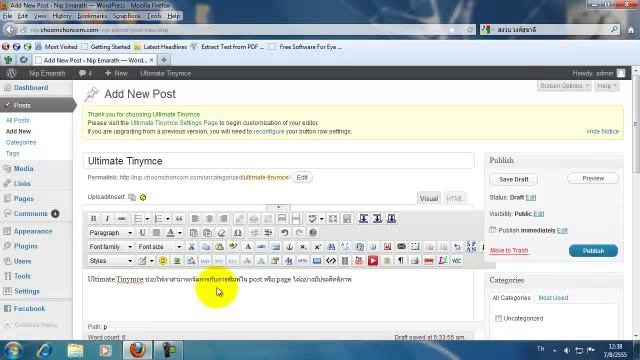640x360 pixels.
Task: Show paragraph marks pilcrow icon
Action: 401,260
